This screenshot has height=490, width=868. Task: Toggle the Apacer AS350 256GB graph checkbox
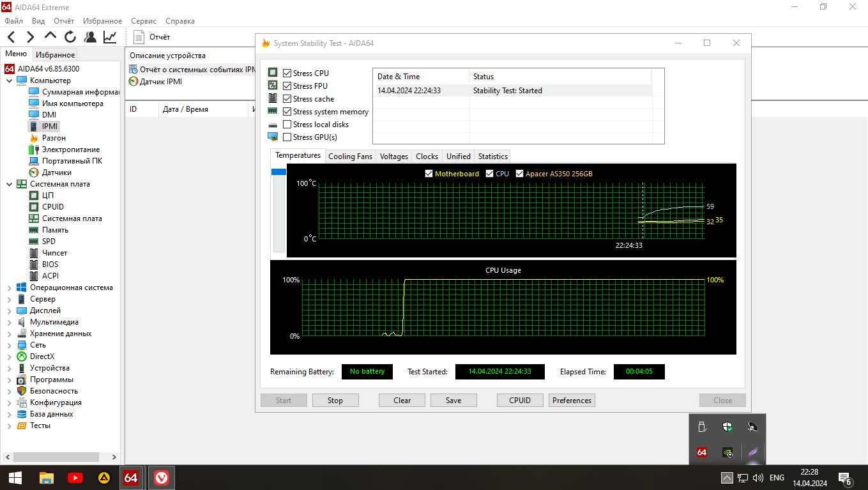[x=520, y=174]
